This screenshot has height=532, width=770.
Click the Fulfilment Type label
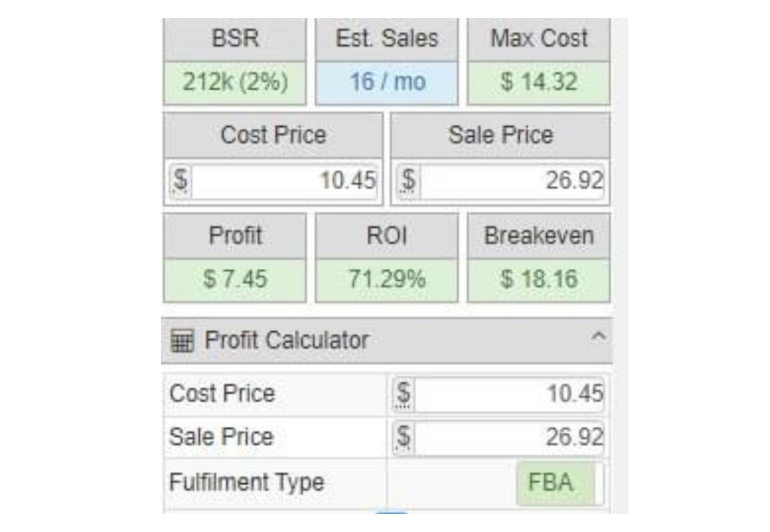247,482
